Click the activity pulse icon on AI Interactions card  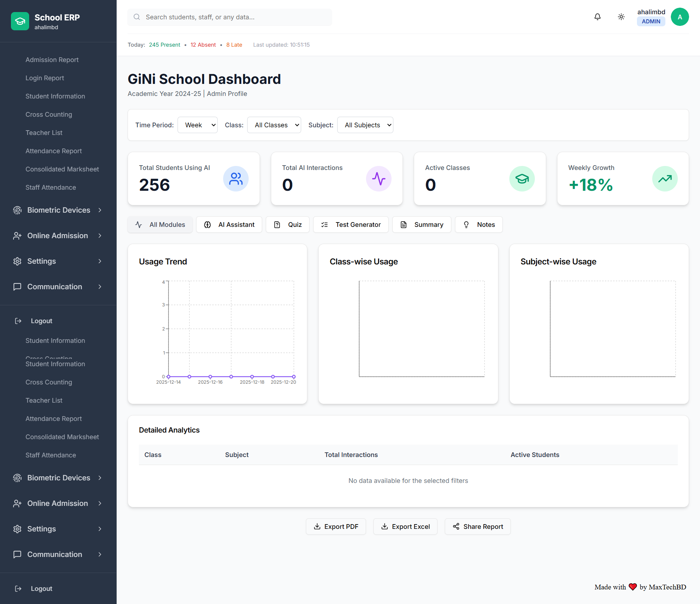pos(379,179)
